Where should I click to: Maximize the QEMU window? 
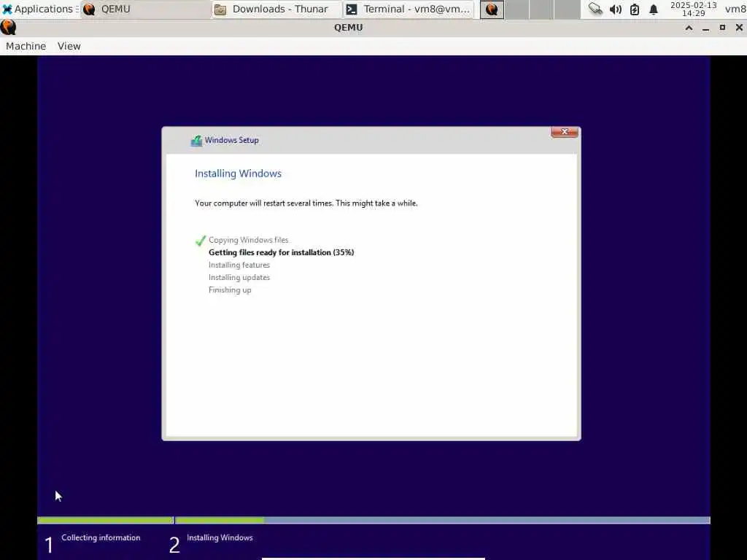722,28
